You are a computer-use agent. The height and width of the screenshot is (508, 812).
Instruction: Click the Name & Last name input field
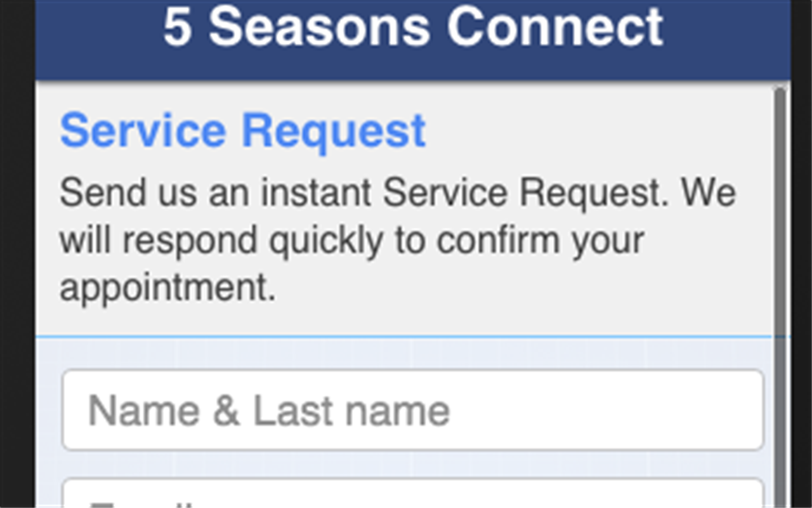(x=412, y=410)
